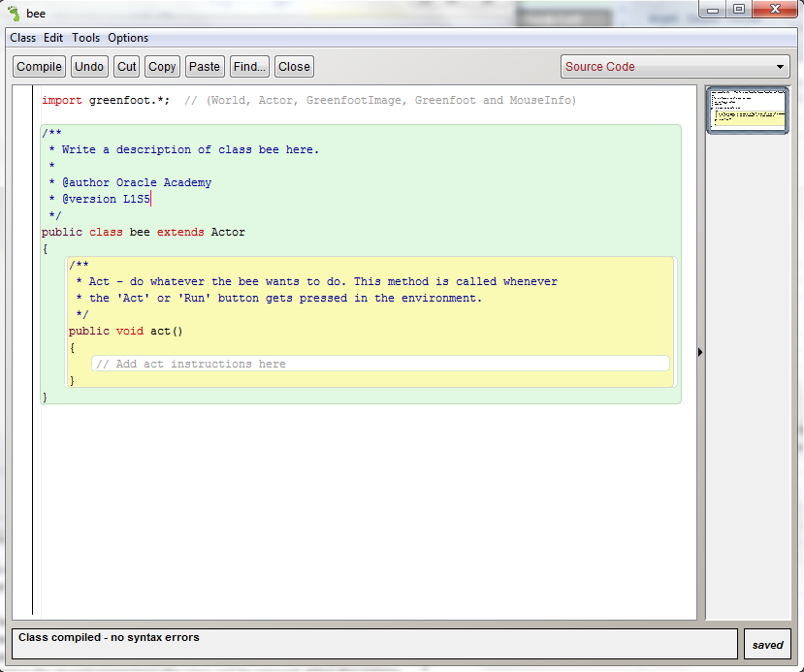Copy selected code
Screen dimensions: 804x672
(161, 66)
